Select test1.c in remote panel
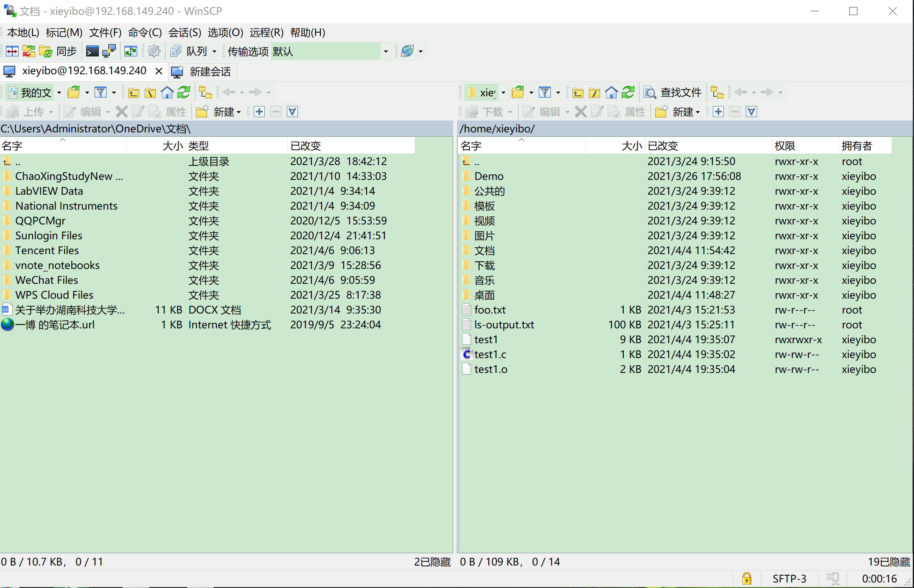The height and width of the screenshot is (588, 914). click(x=490, y=354)
